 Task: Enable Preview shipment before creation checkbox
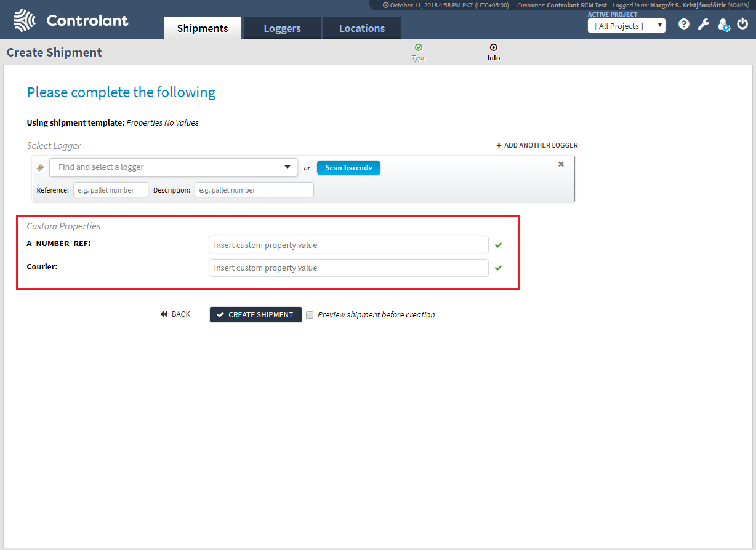[310, 315]
